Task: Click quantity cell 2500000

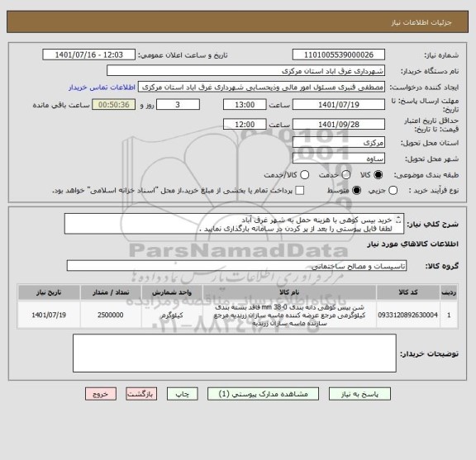Action: click(x=111, y=315)
